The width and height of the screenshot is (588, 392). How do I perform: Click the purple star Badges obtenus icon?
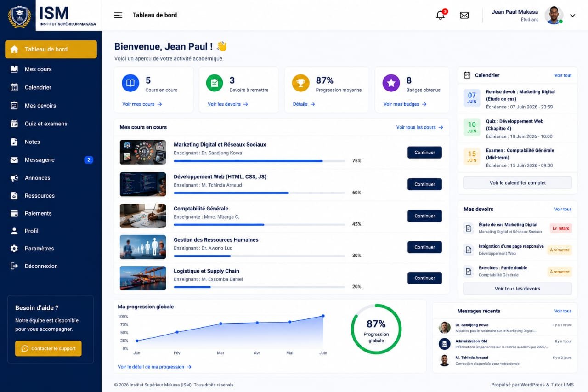click(x=391, y=83)
